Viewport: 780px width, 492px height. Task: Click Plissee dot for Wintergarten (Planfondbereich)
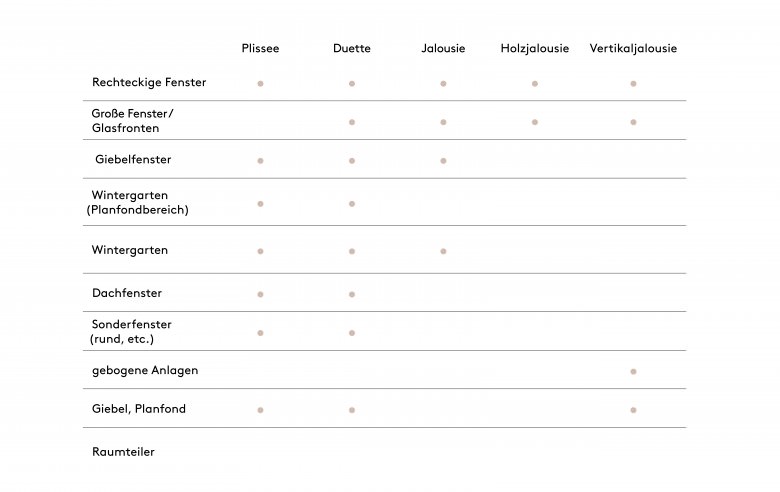coord(260,204)
